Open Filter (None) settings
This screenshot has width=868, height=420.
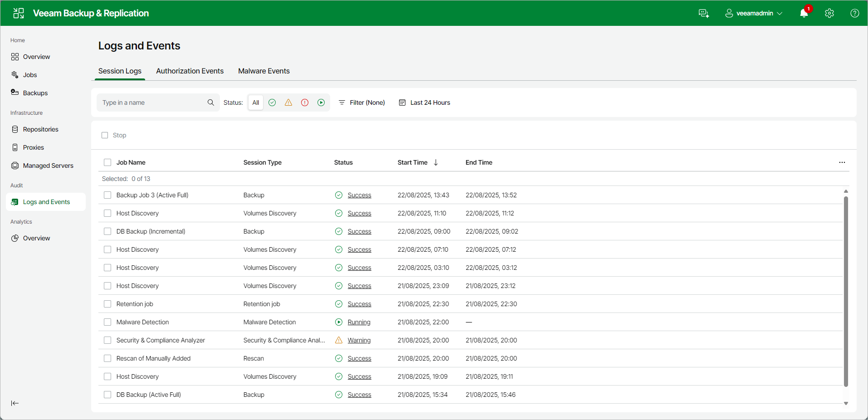361,103
